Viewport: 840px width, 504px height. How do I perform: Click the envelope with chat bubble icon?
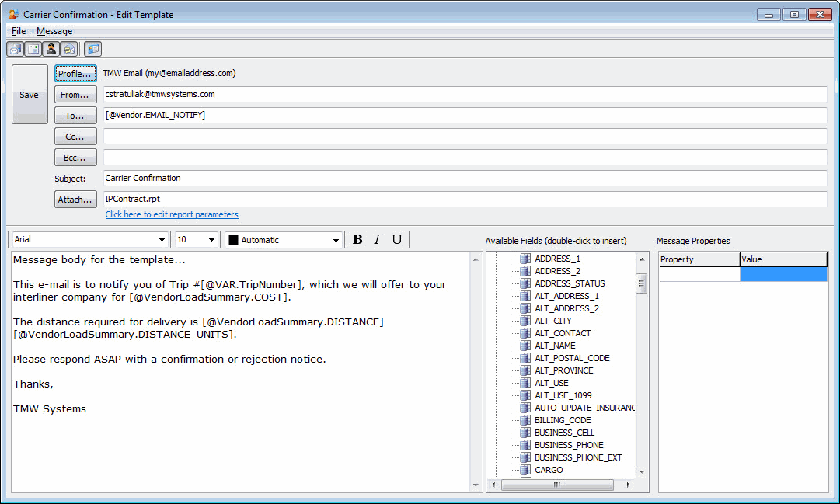coord(69,49)
